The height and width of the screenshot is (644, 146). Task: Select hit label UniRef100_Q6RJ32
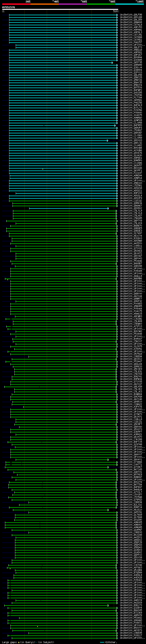[x=131, y=143]
